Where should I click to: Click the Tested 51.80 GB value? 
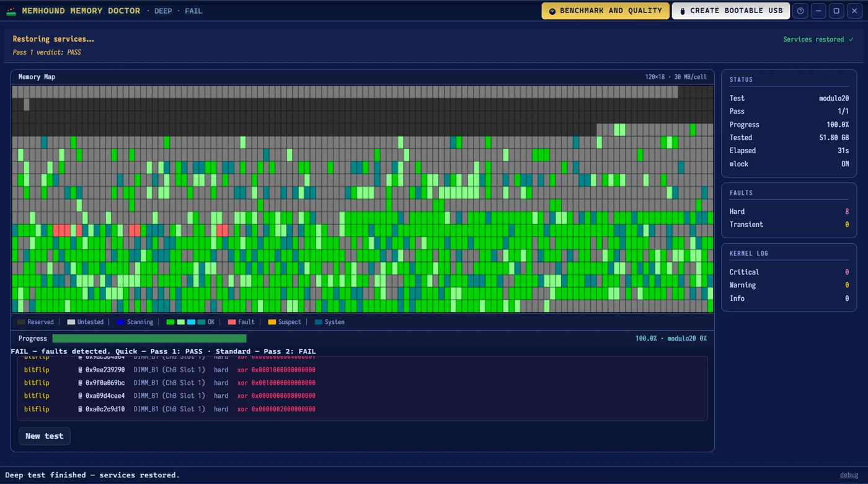tap(834, 138)
